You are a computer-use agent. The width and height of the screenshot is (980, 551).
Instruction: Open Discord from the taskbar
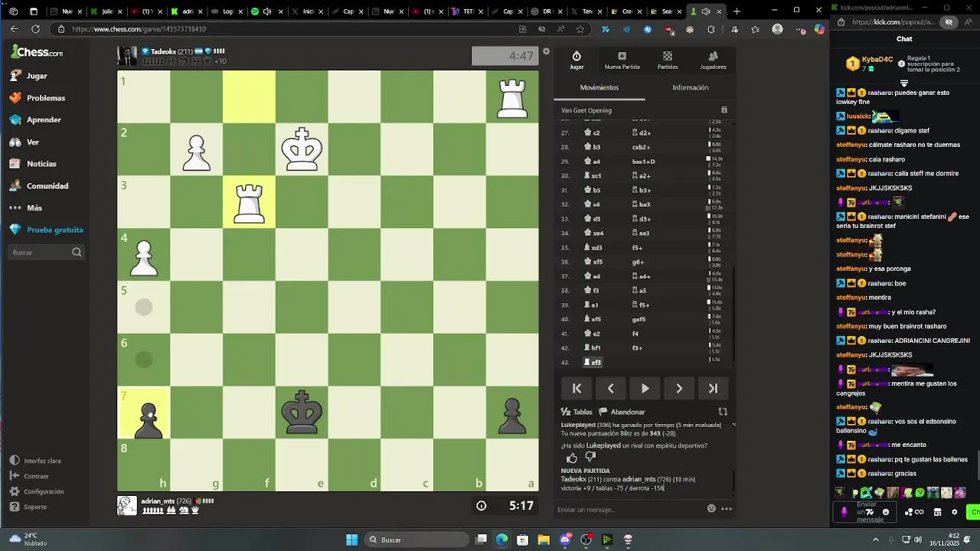(x=565, y=540)
